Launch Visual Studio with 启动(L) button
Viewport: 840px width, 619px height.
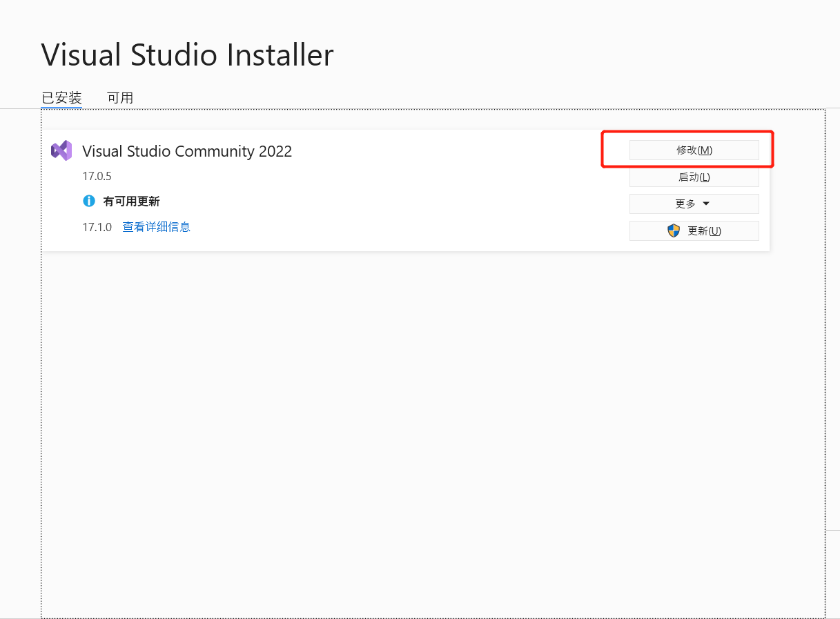pyautogui.click(x=694, y=177)
